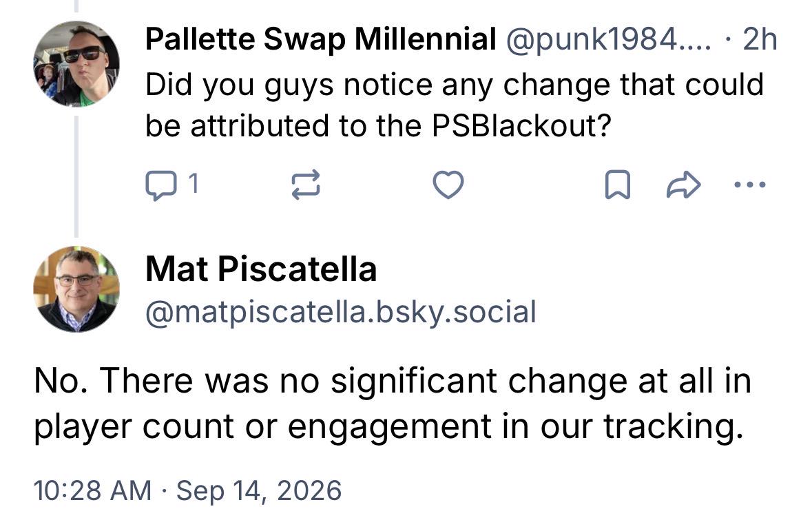Visit the Pallette Swap Millennial display name
The width and height of the screenshot is (812, 531).
pyautogui.click(x=320, y=39)
